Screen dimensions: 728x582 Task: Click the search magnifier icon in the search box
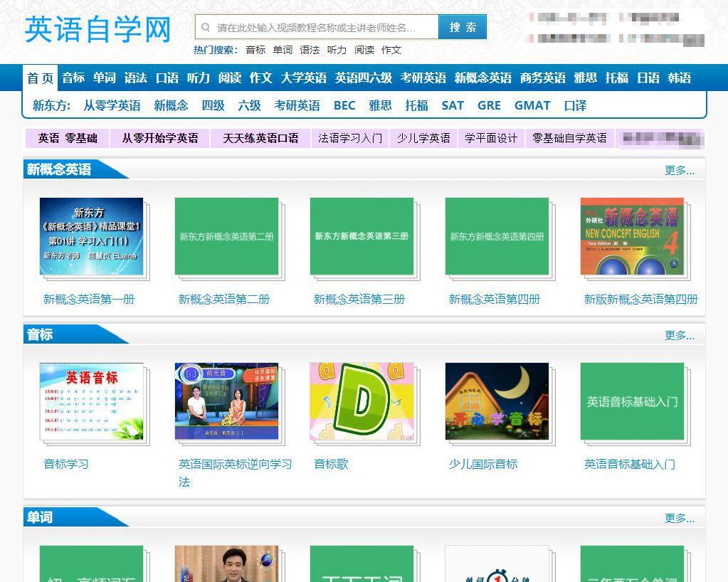click(x=205, y=27)
